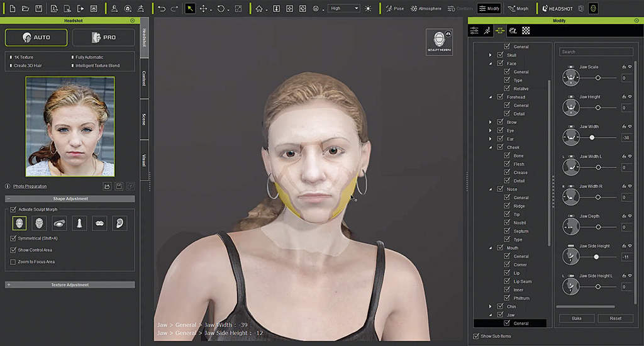Image resolution: width=644 pixels, height=346 pixels.
Task: Expand the Texture Adjustment section
Action: [x=70, y=284]
